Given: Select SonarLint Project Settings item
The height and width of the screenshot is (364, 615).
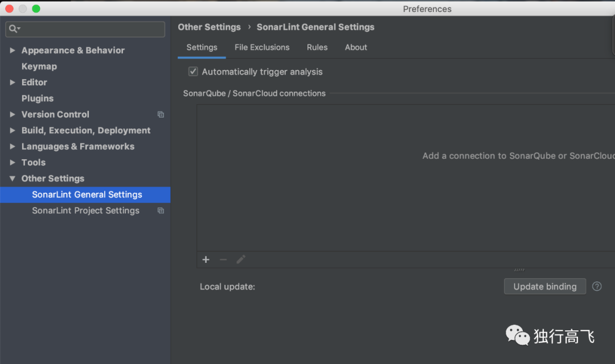Looking at the screenshot, I should click(x=85, y=211).
